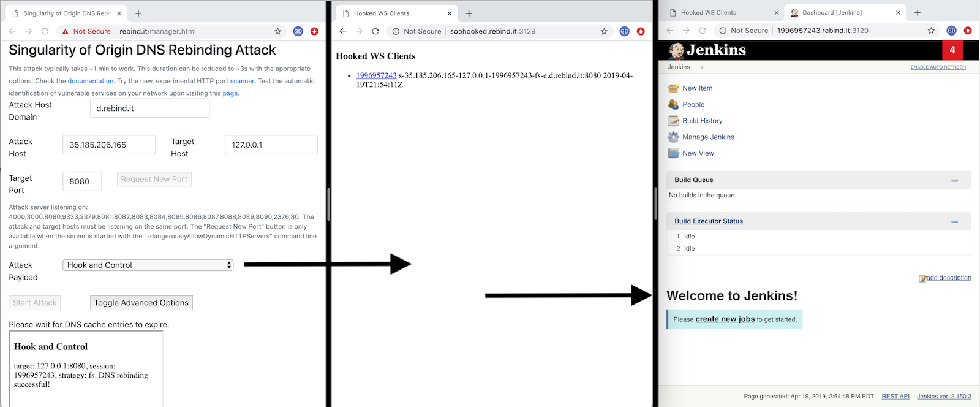This screenshot has width=980, height=407.
Task: Go forward in Jenkins browser window
Action: (686, 31)
